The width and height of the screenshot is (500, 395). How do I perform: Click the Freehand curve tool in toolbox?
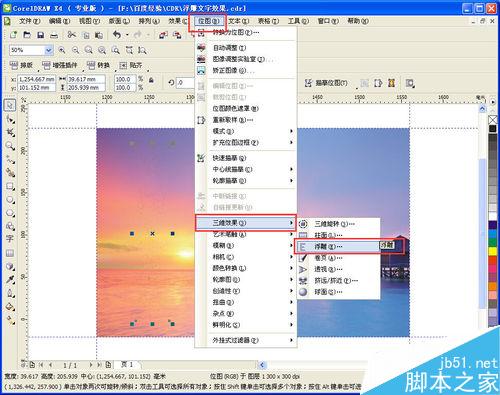10,160
